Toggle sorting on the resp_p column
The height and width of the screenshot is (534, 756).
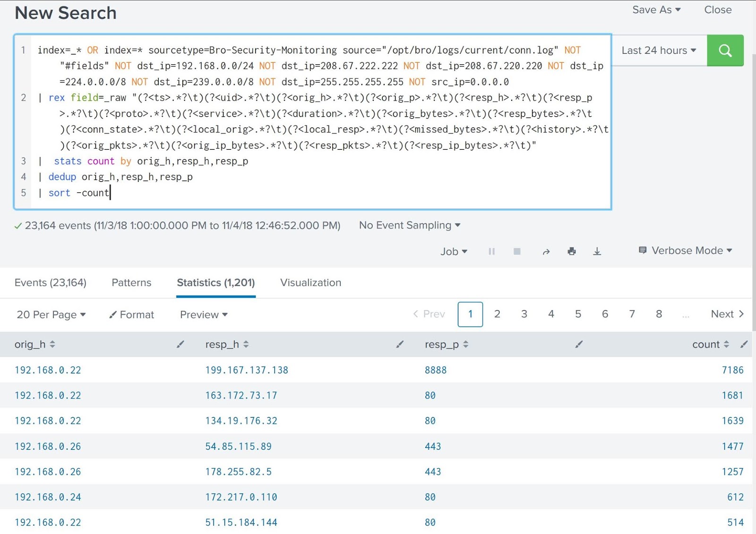tap(466, 345)
